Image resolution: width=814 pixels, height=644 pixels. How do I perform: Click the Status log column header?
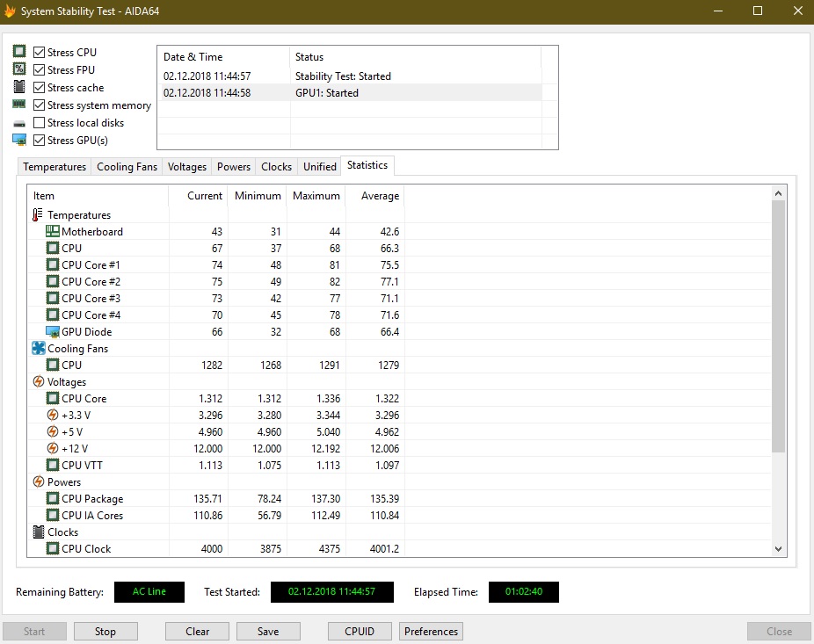point(415,57)
